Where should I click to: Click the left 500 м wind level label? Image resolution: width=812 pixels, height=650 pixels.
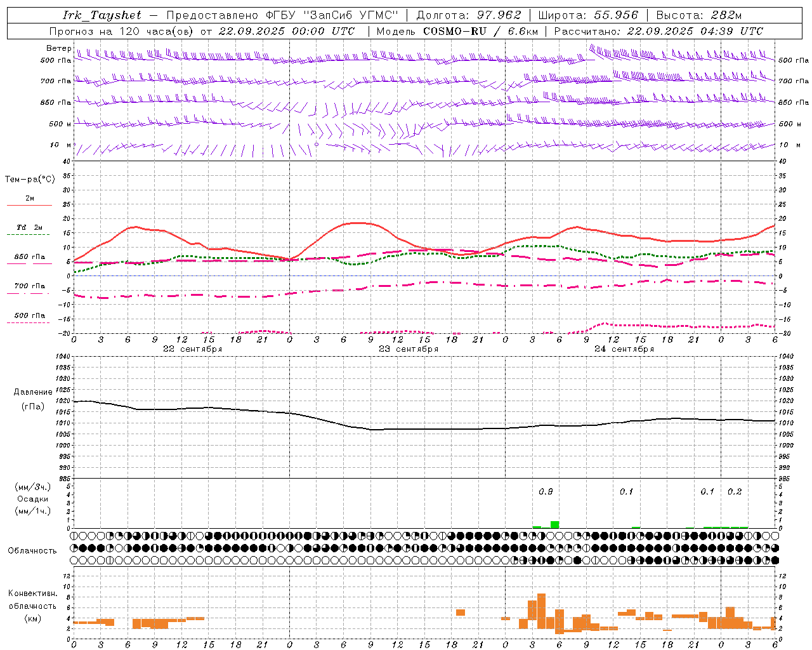(60, 124)
